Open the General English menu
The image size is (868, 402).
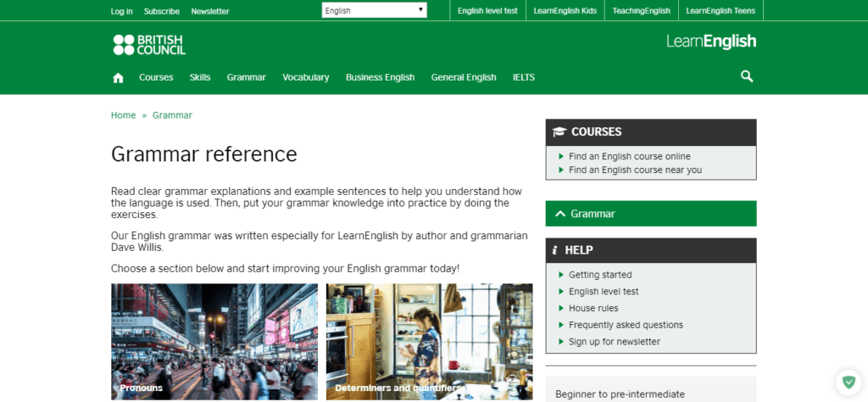pyautogui.click(x=464, y=77)
